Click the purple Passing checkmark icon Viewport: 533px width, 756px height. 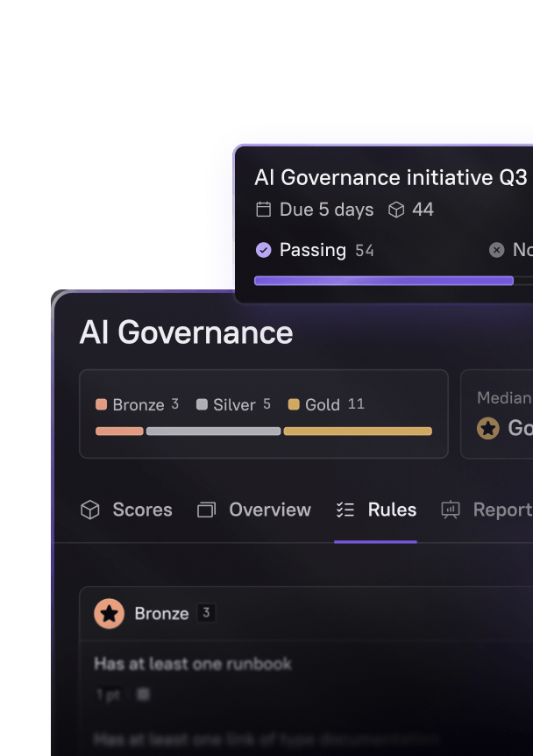click(263, 250)
